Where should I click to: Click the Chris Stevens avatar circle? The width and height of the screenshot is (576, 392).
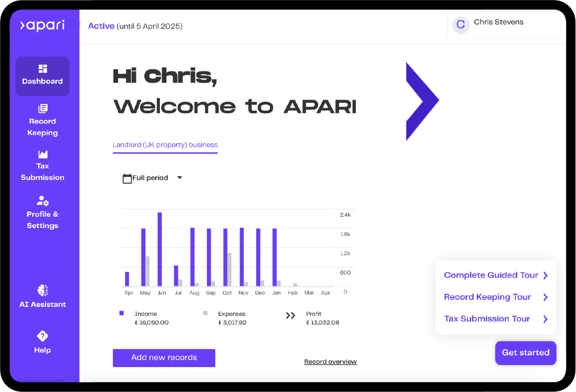pos(461,25)
